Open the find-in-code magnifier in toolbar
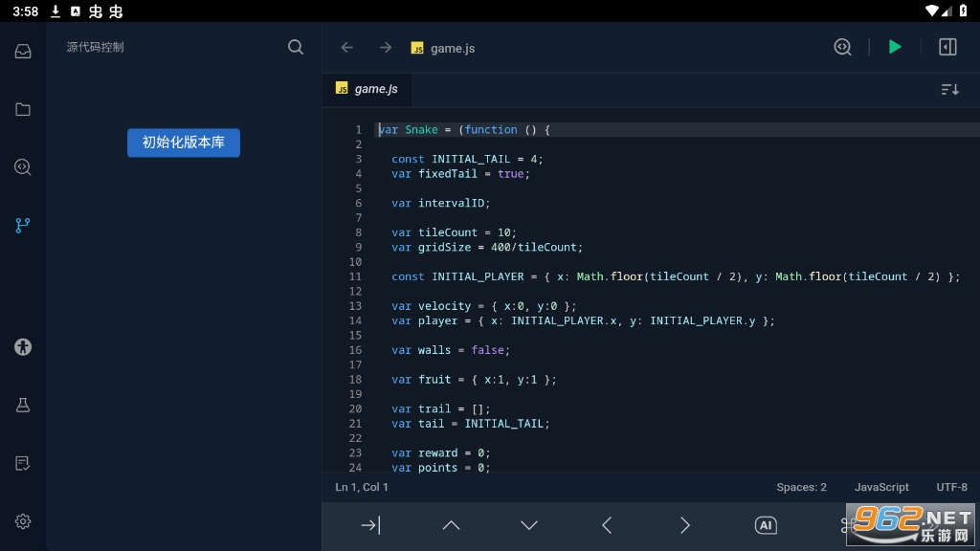This screenshot has width=980, height=551. coord(842,47)
